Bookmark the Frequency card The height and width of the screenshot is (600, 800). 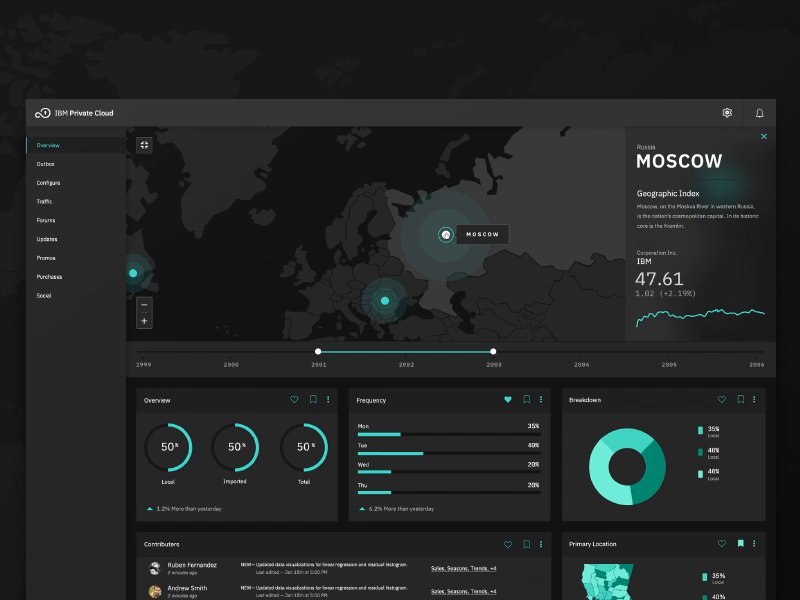tap(527, 399)
